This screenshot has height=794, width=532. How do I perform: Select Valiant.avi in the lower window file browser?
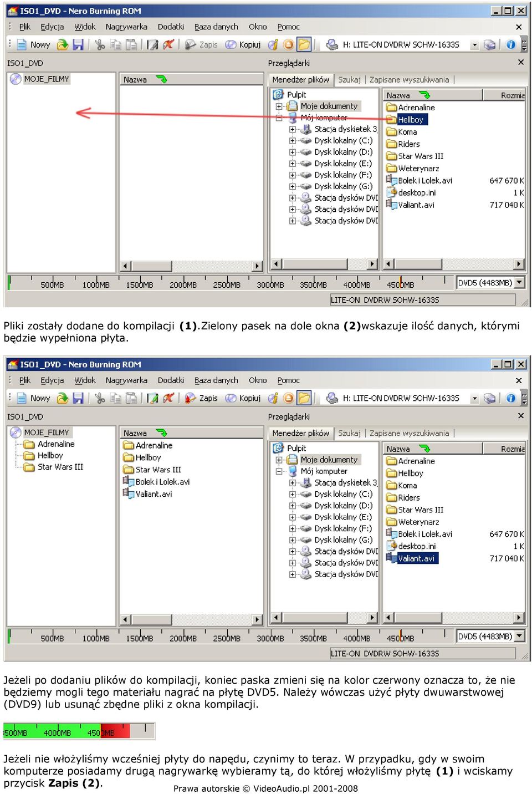(412, 558)
